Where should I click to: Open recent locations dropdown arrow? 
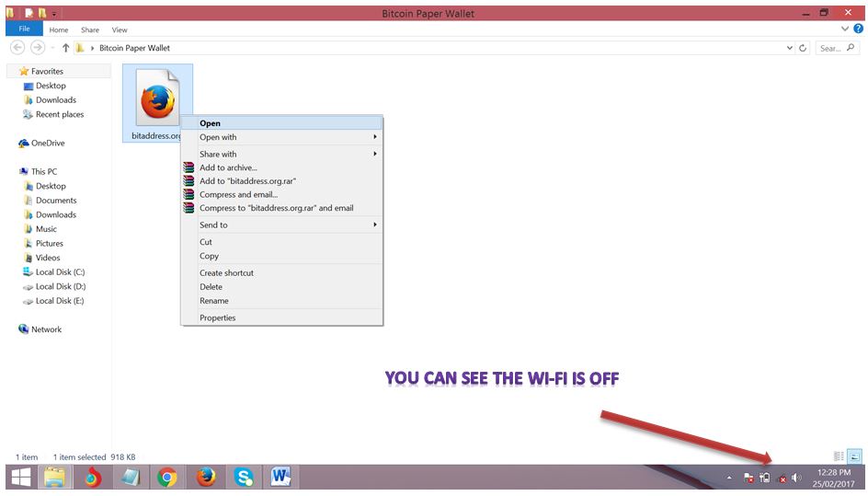pos(52,48)
